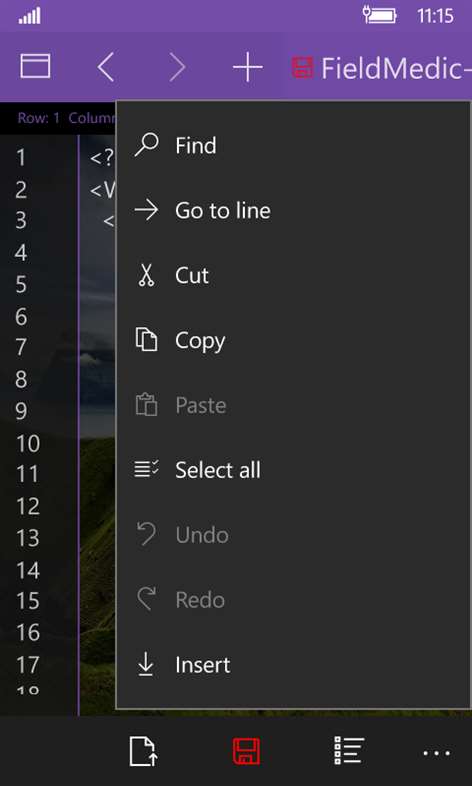Image resolution: width=472 pixels, height=786 pixels.
Task: Add a new tab with the plus icon
Action: coord(248,67)
